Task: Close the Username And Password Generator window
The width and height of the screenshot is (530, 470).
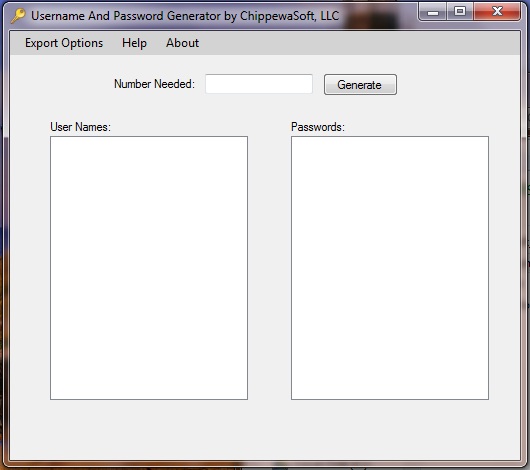Action: [x=497, y=12]
